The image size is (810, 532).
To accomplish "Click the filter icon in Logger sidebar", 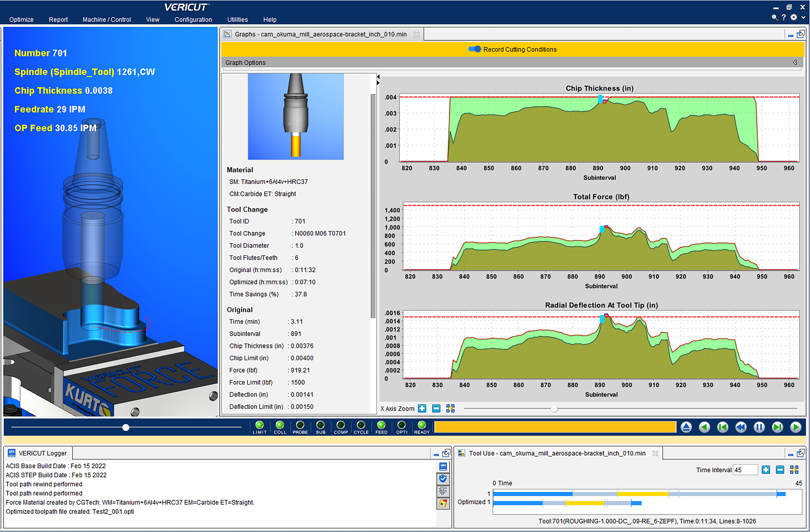I will pos(443,491).
